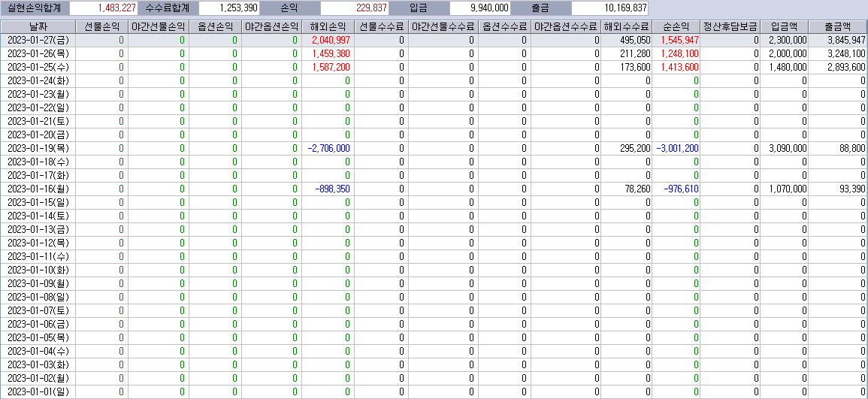Click 해외손익 value 1,587,200

coord(331,67)
